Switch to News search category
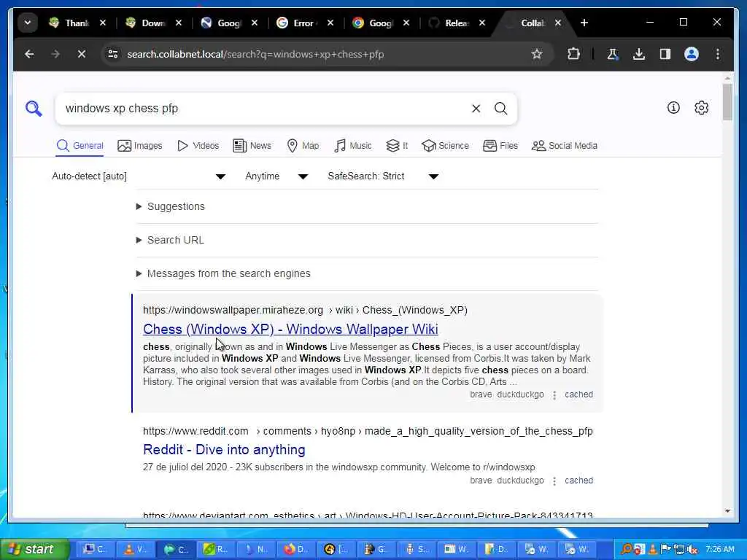 pyautogui.click(x=252, y=146)
